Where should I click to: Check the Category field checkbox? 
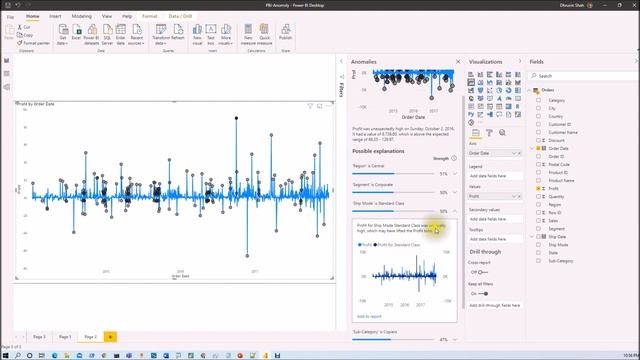(x=538, y=100)
